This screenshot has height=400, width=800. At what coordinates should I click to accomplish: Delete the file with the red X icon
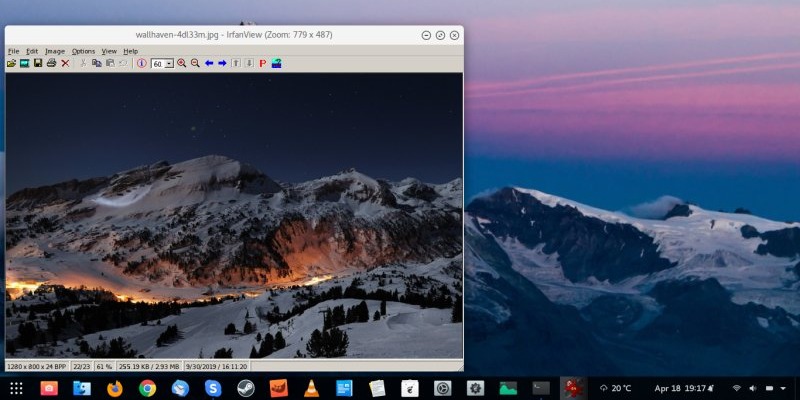[65, 63]
